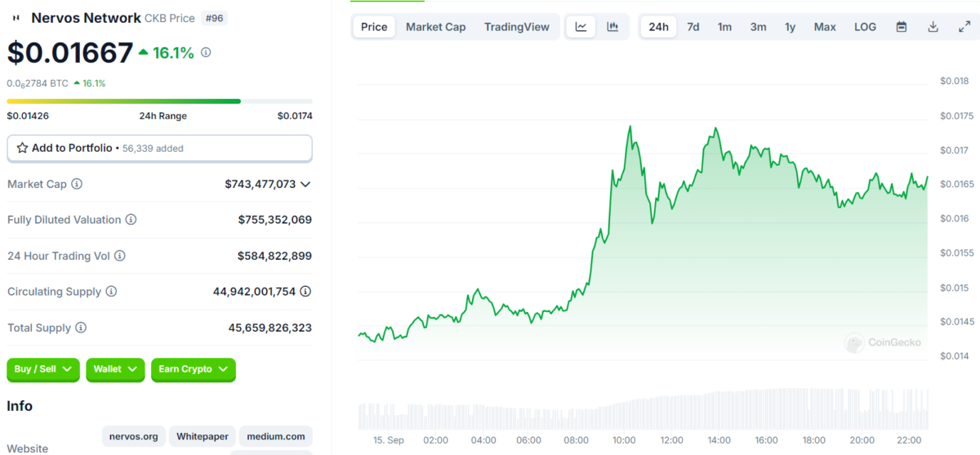
Task: Select the 7d time range
Action: 693,27
